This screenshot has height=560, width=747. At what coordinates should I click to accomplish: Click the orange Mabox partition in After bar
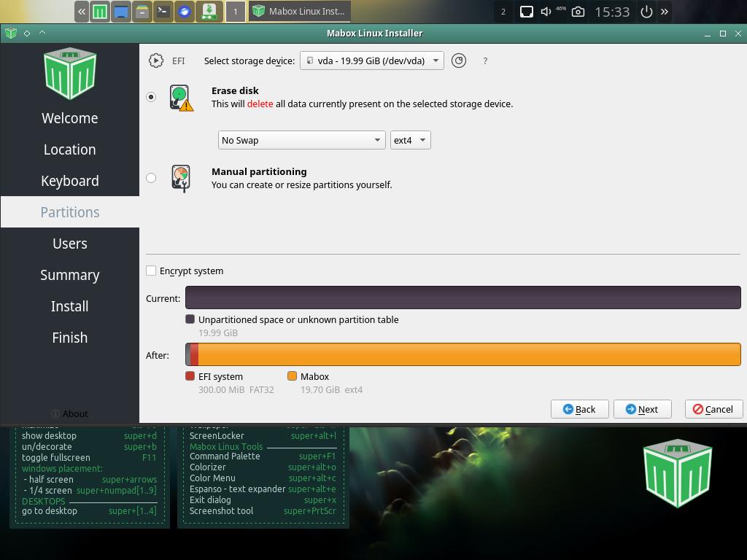(469, 354)
